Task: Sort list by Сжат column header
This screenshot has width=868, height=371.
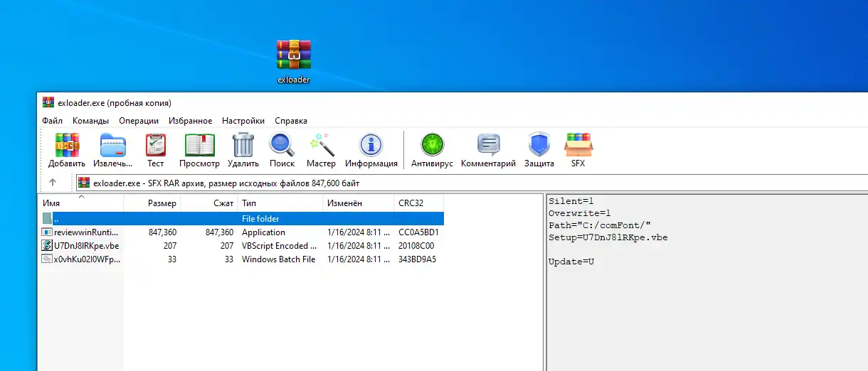Action: coord(209,203)
